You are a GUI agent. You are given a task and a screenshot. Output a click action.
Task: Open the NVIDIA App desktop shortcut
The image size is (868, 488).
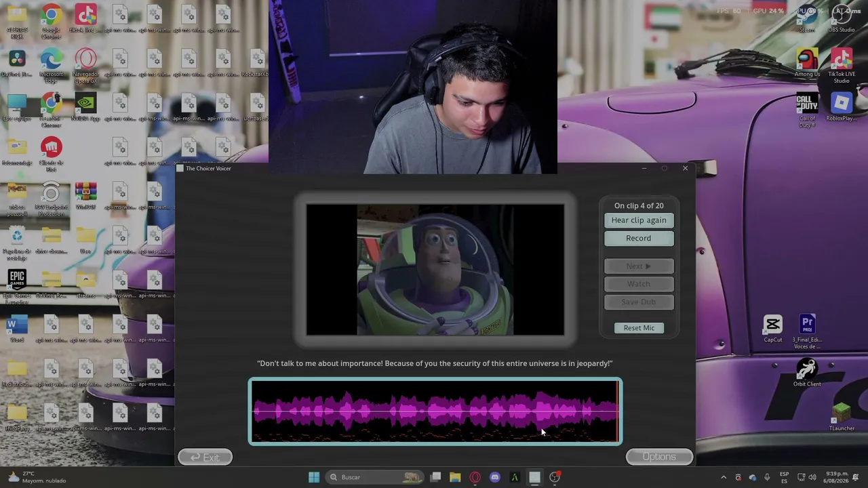point(85,108)
